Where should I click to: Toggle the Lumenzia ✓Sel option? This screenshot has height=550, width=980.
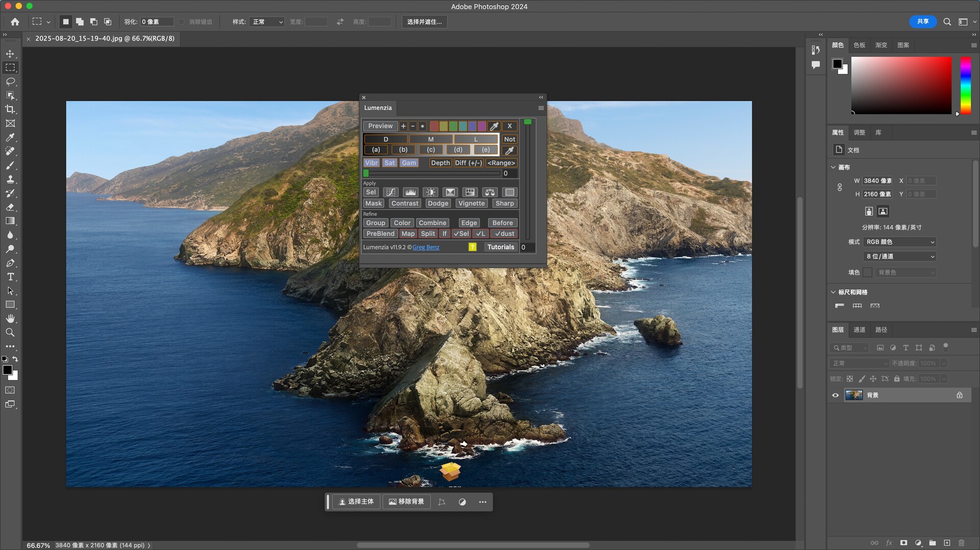pos(461,233)
